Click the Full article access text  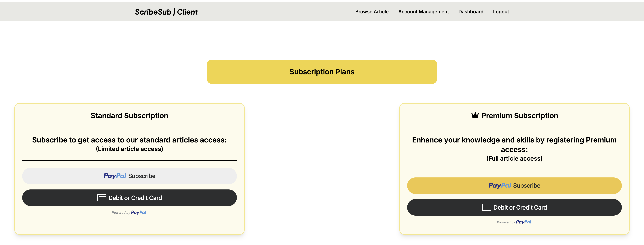coord(514,158)
